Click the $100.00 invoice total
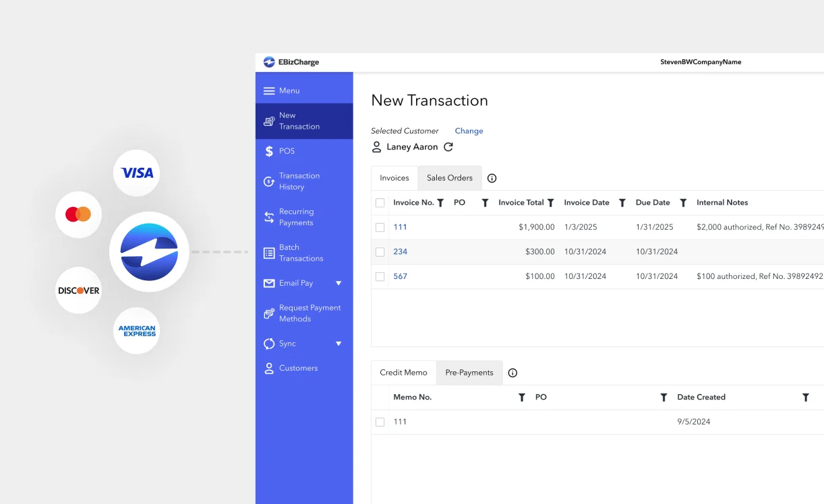 click(x=540, y=276)
